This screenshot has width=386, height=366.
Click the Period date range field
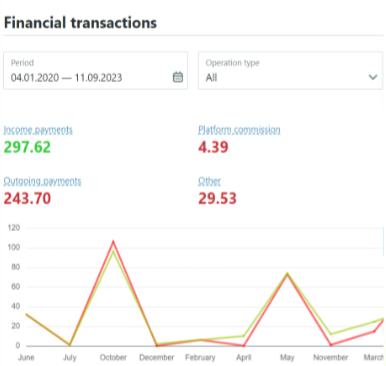(x=95, y=70)
